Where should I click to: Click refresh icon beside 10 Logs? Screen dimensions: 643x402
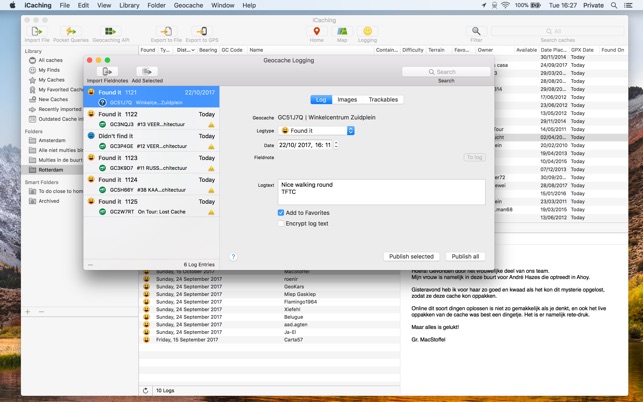point(145,391)
